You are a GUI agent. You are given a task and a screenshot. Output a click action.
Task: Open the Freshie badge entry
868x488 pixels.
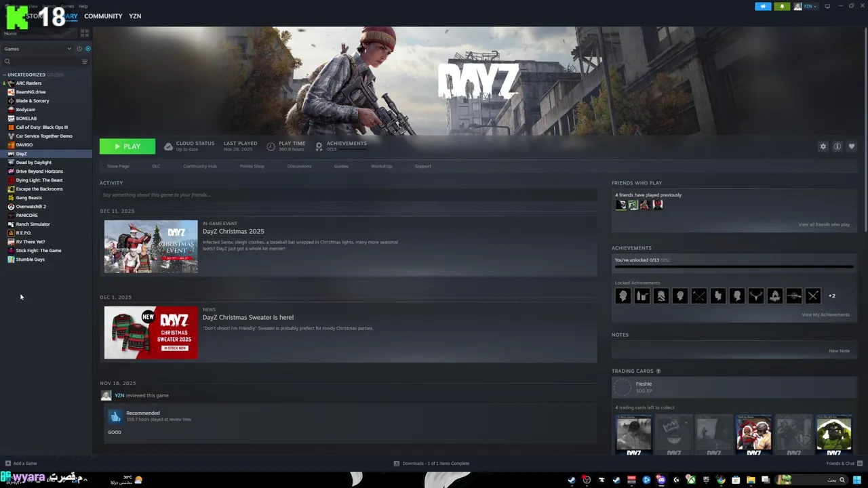click(x=734, y=388)
